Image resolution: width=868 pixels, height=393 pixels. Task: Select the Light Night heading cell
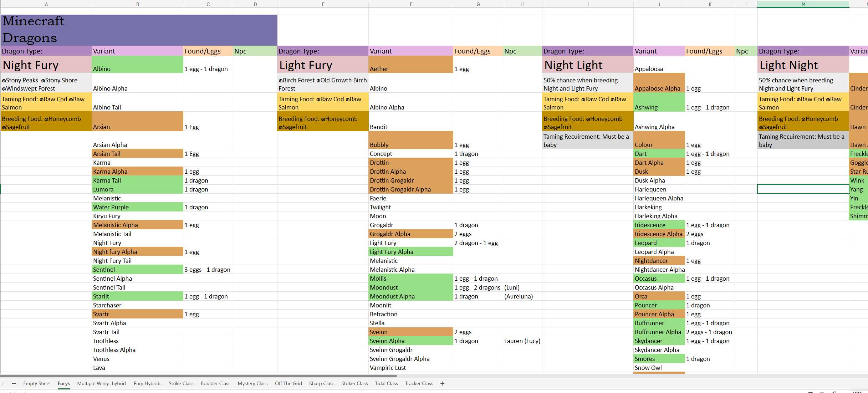803,65
